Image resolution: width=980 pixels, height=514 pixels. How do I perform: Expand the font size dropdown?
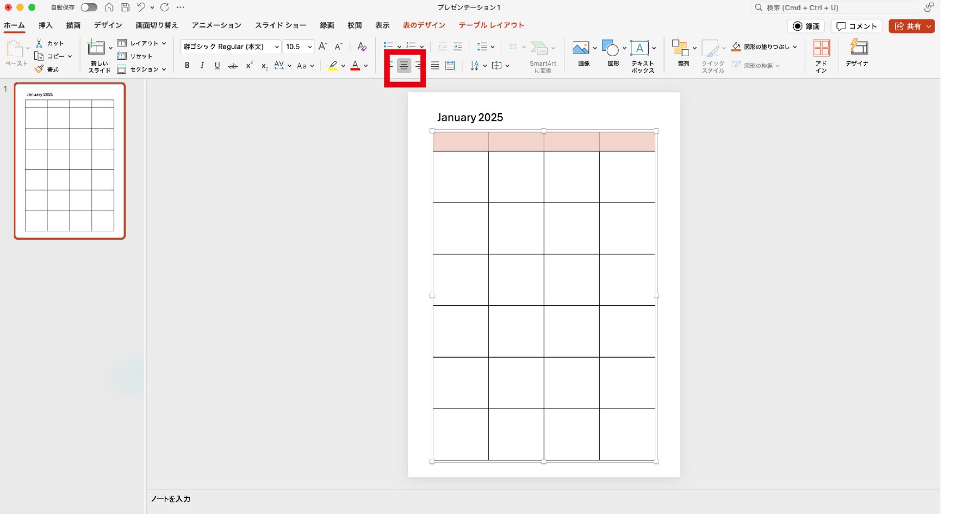coord(310,47)
